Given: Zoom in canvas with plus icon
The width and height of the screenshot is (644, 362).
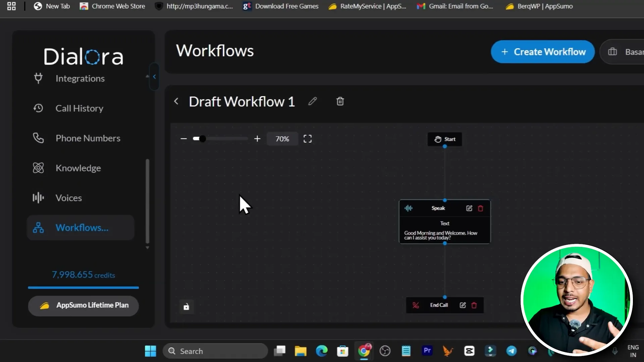Looking at the screenshot, I should coord(257,139).
